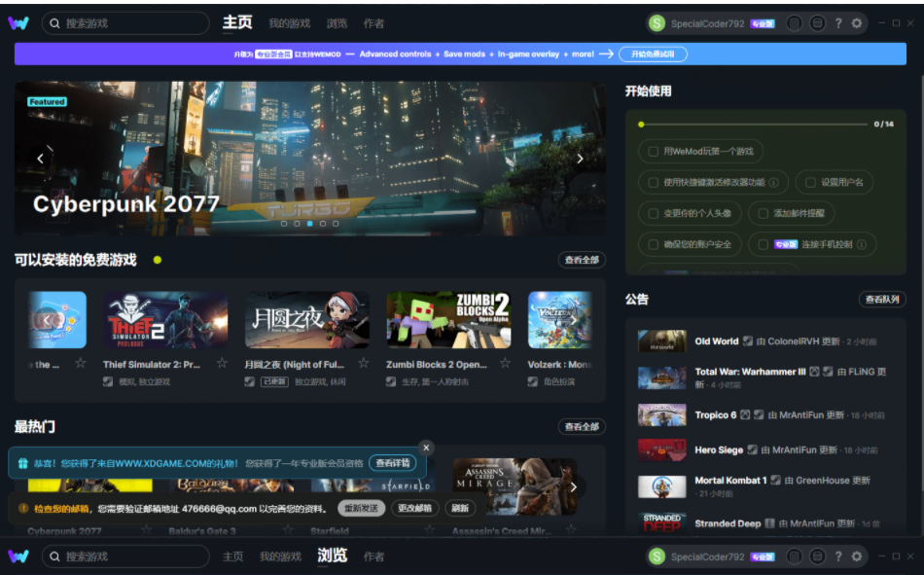Check 使用快捷键激活修改器功能 checkbox

[x=653, y=182]
